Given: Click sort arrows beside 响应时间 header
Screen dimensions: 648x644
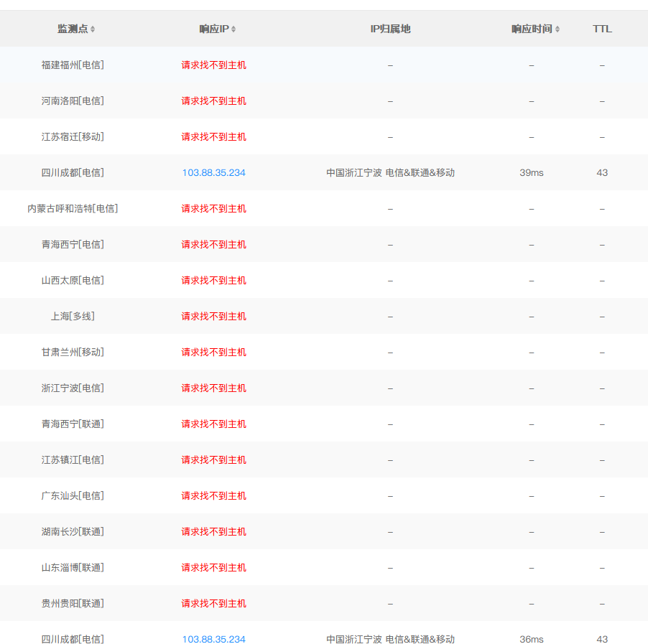Looking at the screenshot, I should point(557,29).
